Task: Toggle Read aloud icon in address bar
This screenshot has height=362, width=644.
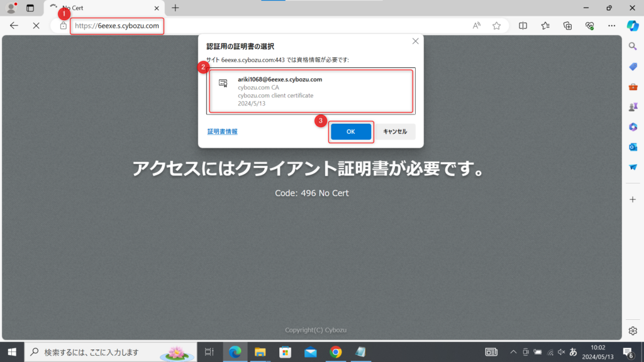Action: point(477,26)
